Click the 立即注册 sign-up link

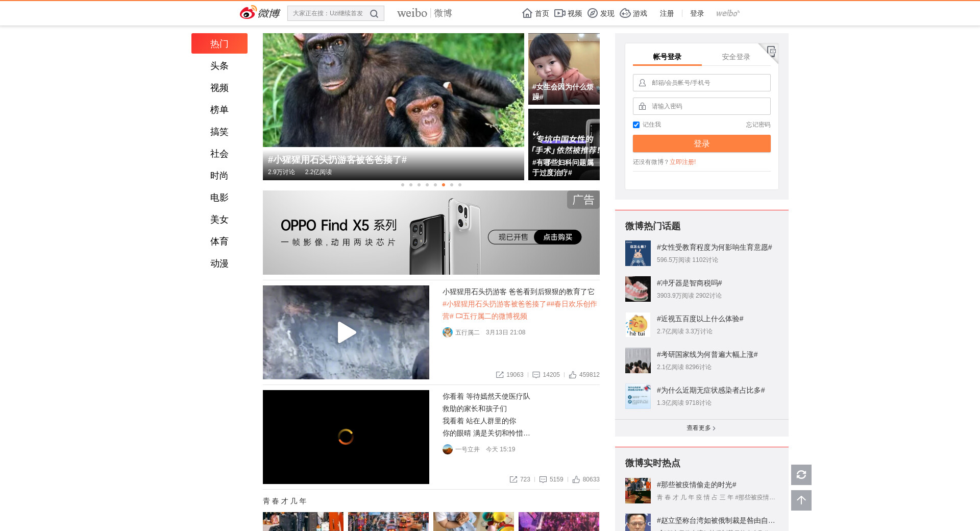pos(682,162)
